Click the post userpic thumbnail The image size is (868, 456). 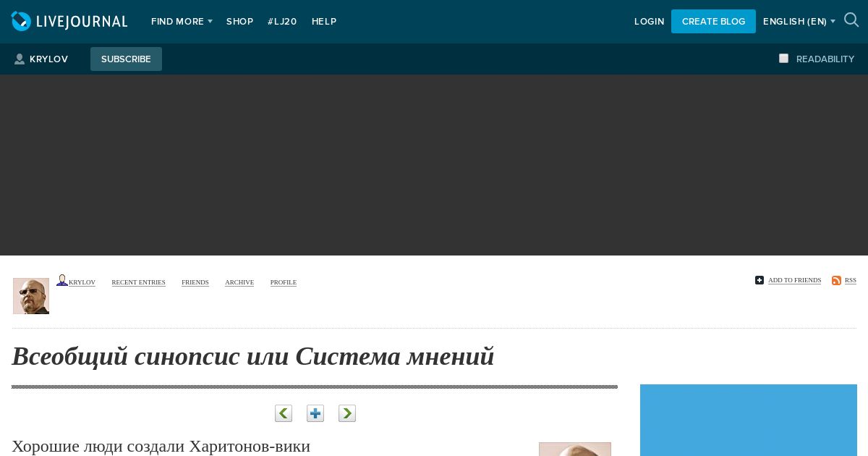point(575,449)
